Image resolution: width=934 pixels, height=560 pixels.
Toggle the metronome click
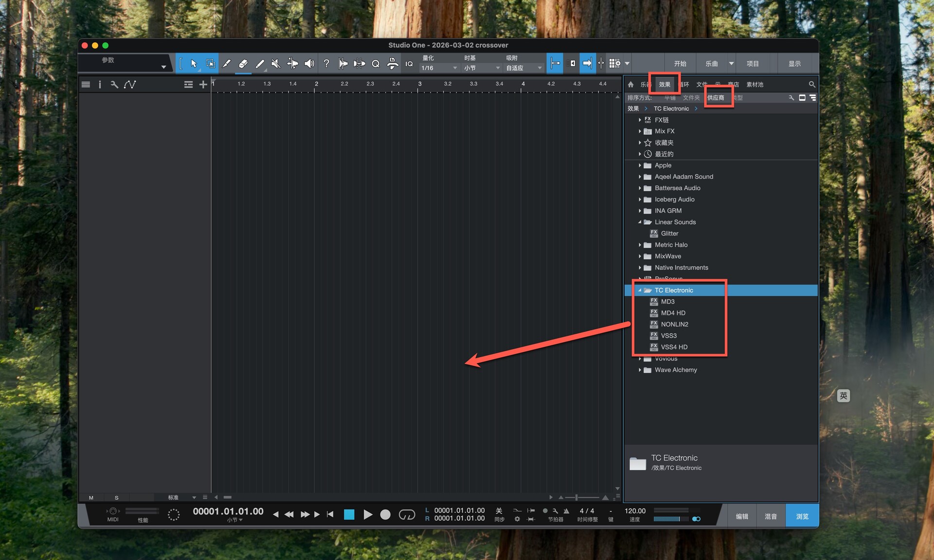566,511
